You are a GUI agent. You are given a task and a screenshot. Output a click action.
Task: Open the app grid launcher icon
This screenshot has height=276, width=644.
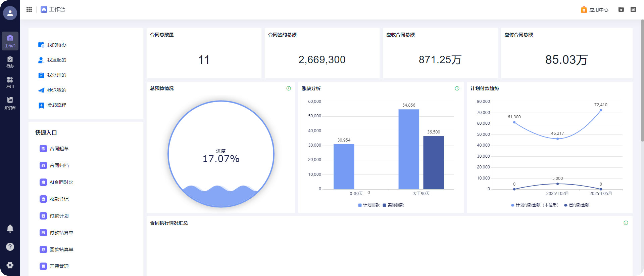coord(29,9)
